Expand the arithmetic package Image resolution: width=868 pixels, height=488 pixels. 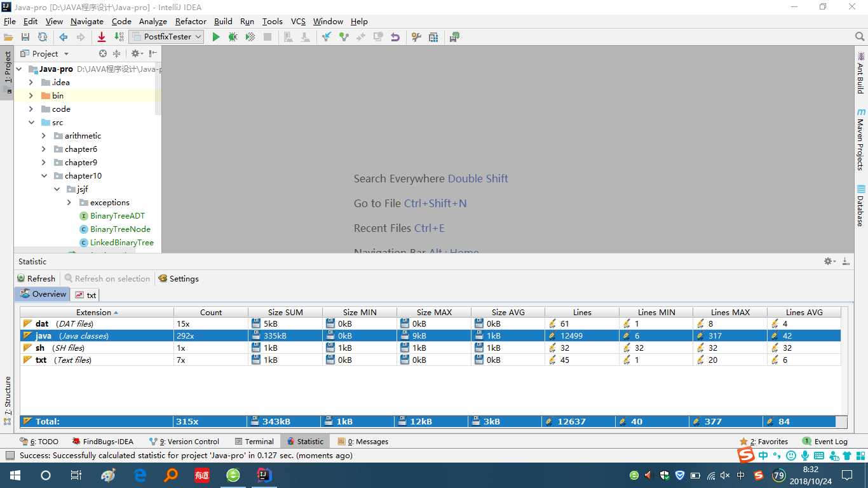[44, 135]
